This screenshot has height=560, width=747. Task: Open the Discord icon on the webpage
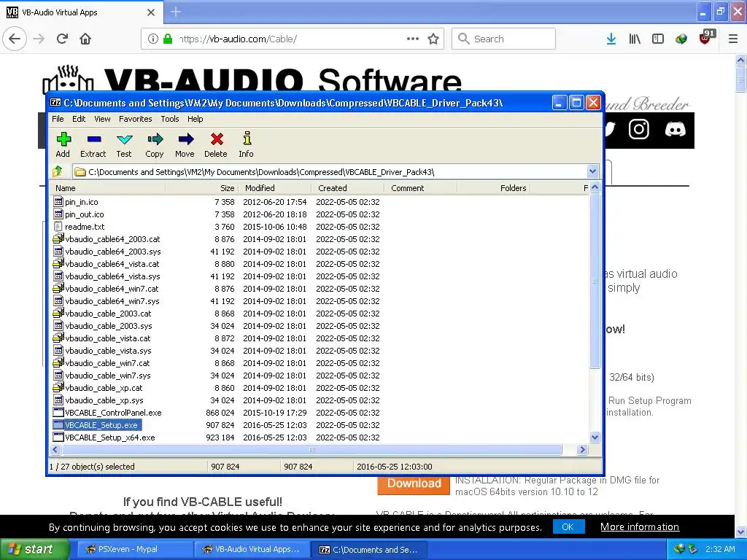[675, 129]
